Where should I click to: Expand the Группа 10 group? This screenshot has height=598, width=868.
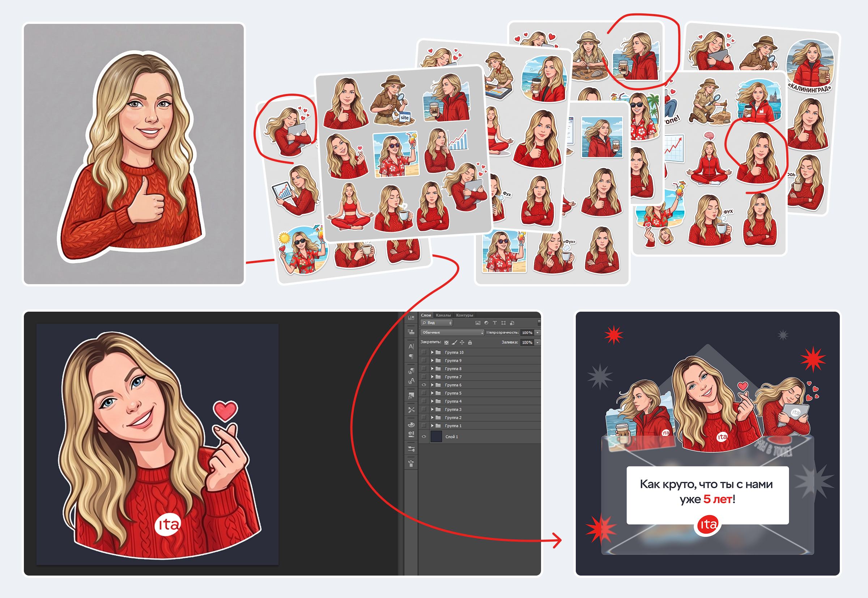click(x=432, y=352)
